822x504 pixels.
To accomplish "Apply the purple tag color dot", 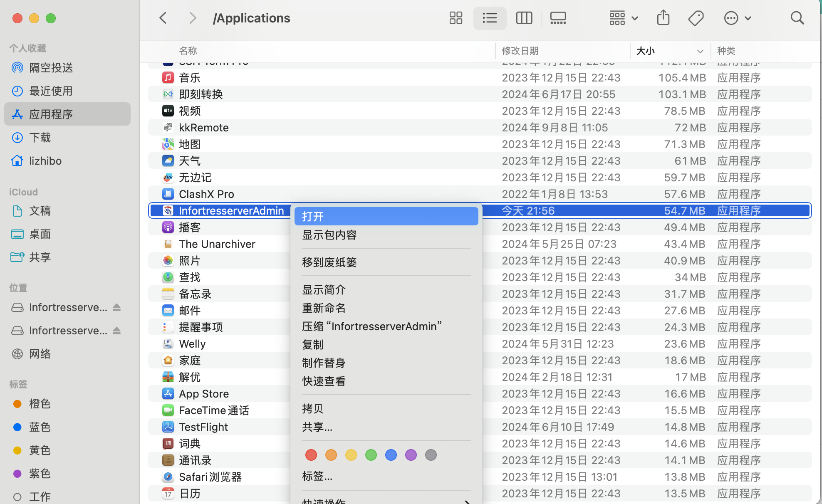I will click(411, 455).
